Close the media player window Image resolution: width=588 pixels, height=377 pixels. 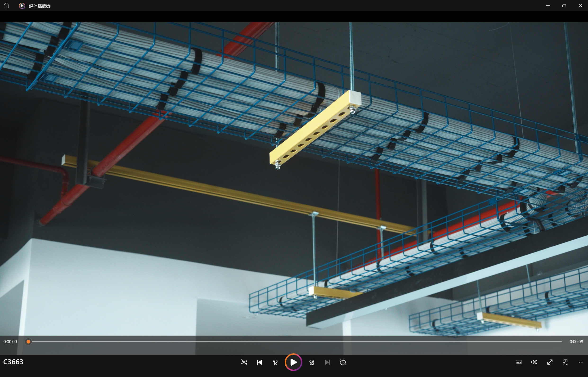tap(580, 6)
